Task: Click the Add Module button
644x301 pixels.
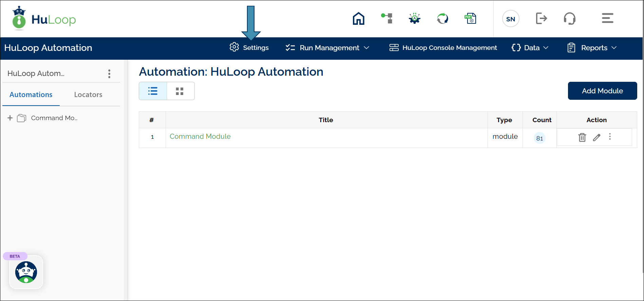Action: (602, 91)
